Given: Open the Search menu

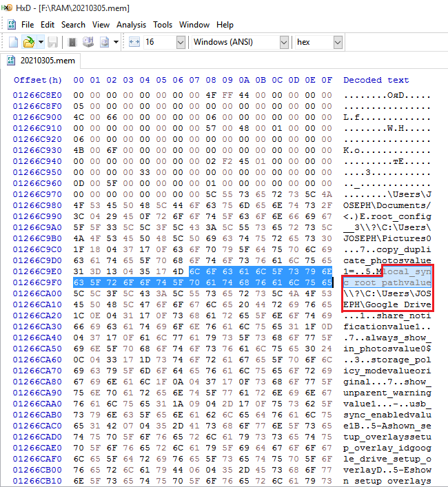Looking at the screenshot, I should click(x=73, y=25).
